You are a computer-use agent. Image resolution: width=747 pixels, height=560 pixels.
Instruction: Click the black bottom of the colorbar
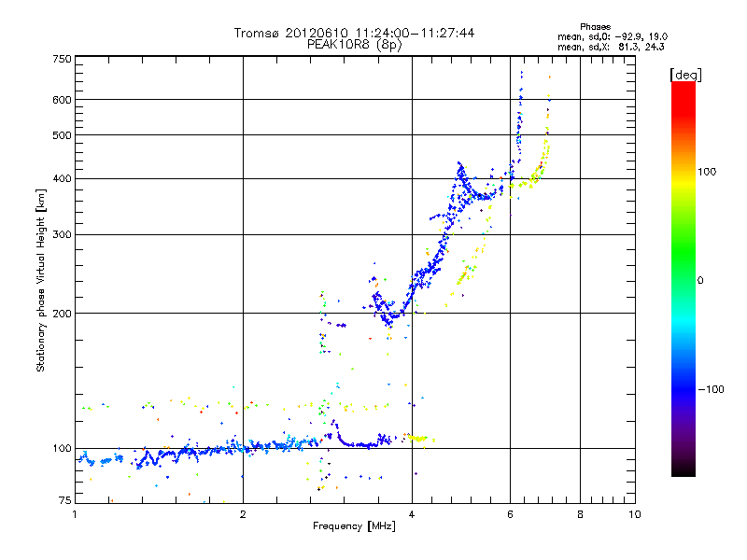pos(684,469)
